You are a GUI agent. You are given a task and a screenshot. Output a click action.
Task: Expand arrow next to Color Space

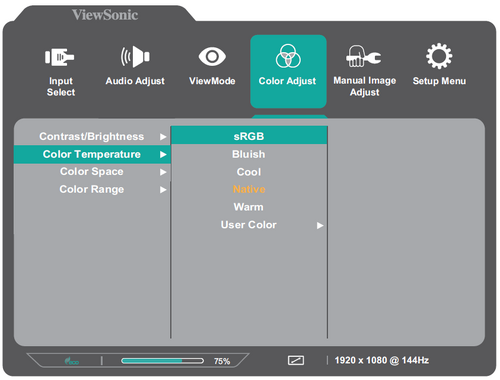coord(163,172)
